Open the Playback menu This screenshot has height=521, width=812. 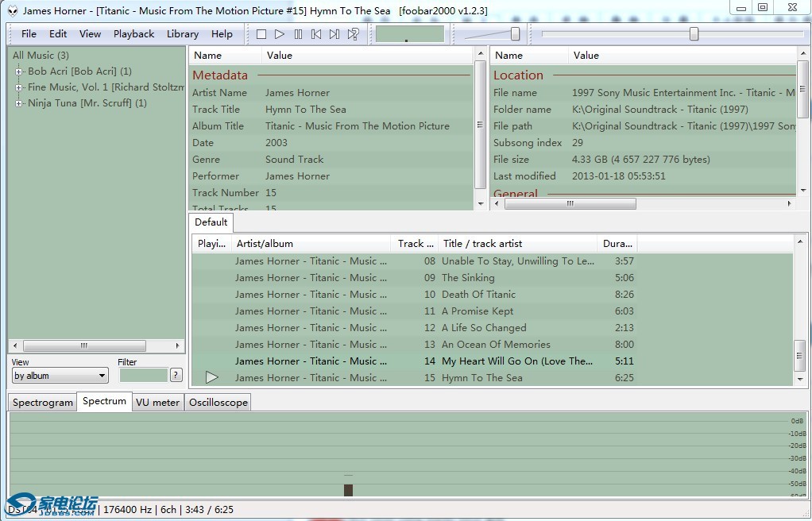tap(133, 34)
